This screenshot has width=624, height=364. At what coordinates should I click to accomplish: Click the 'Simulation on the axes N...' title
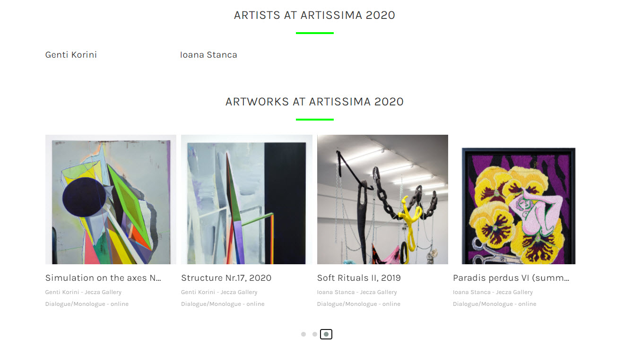point(104,278)
